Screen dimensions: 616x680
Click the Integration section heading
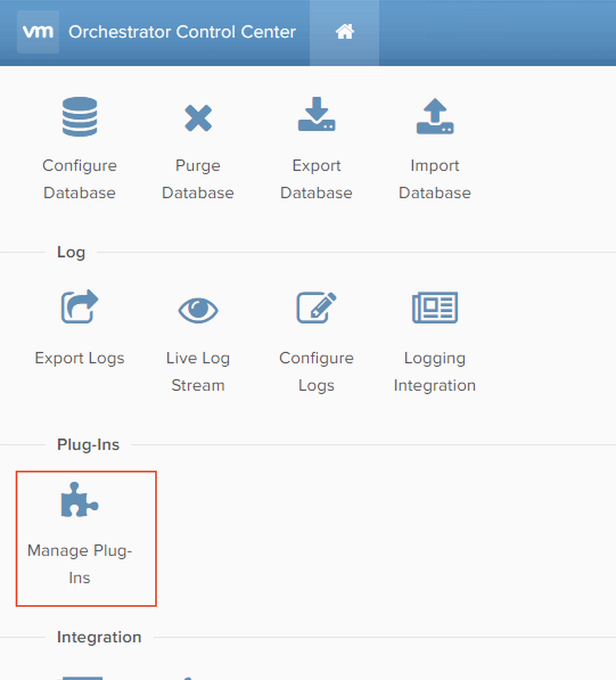pyautogui.click(x=99, y=637)
